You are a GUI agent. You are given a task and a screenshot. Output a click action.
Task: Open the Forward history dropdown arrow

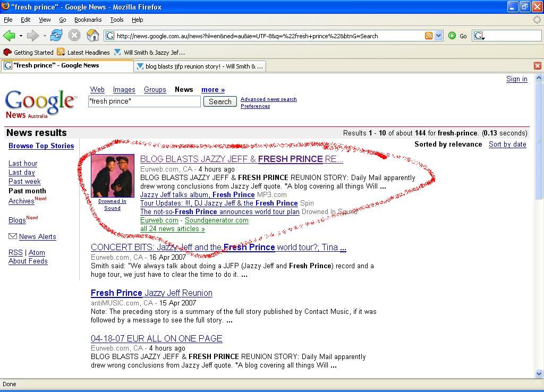[45, 36]
